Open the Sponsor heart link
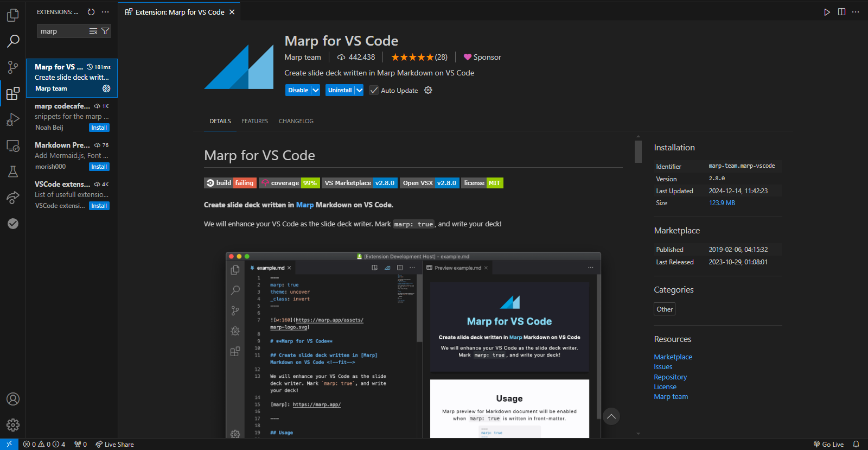 482,57
